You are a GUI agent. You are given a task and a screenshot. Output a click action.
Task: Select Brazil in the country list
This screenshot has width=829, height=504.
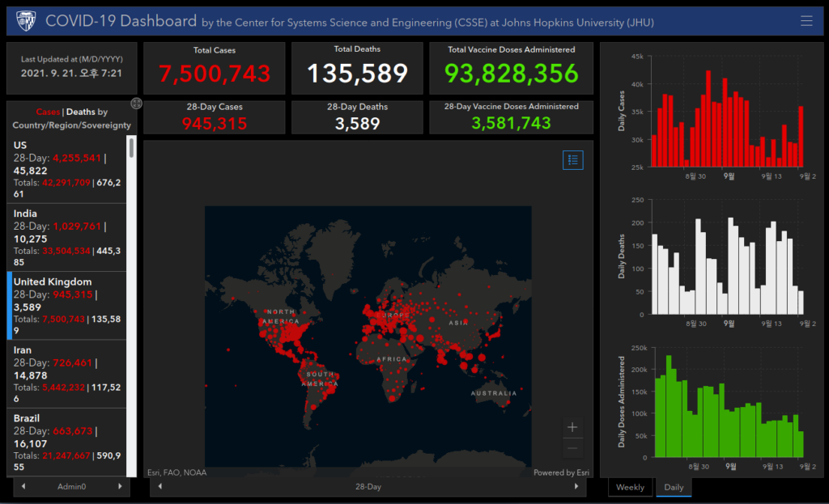click(x=66, y=443)
